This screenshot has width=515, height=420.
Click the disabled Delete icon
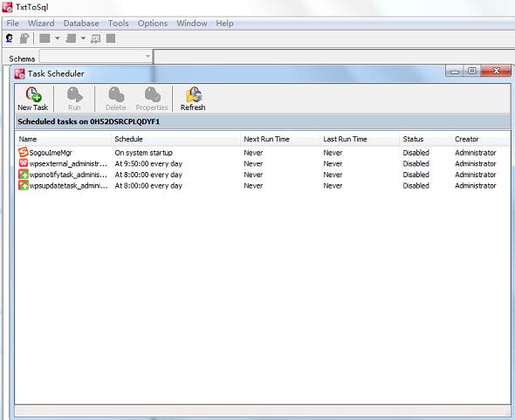point(116,94)
